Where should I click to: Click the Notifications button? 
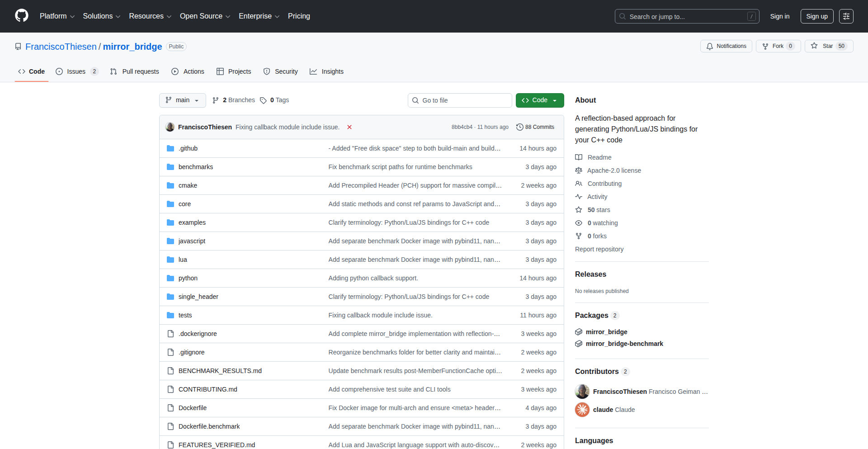pyautogui.click(x=726, y=46)
